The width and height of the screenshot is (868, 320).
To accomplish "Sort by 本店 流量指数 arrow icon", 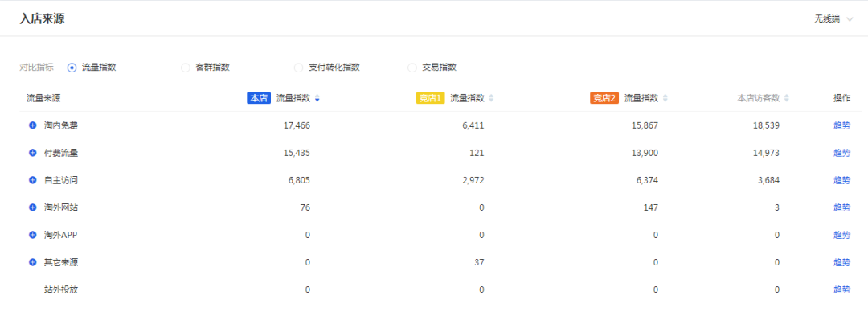I will [x=317, y=99].
